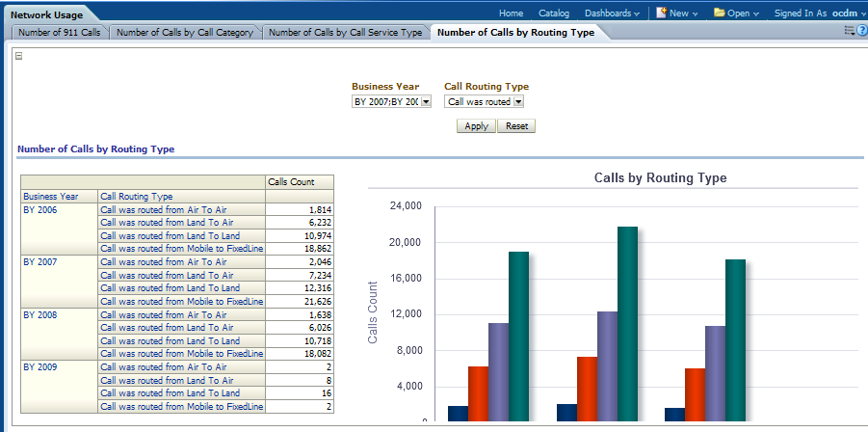Click BY 2006 Land To Land routing link

pos(170,235)
